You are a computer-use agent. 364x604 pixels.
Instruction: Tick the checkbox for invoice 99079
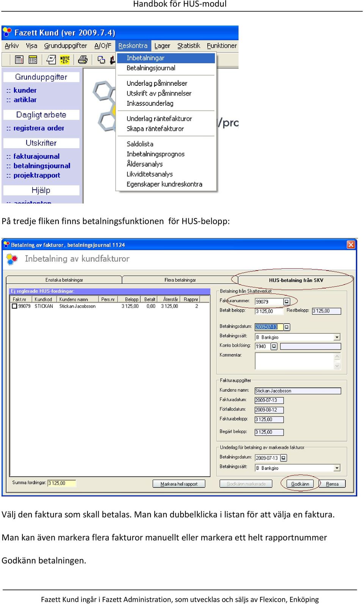point(14,306)
